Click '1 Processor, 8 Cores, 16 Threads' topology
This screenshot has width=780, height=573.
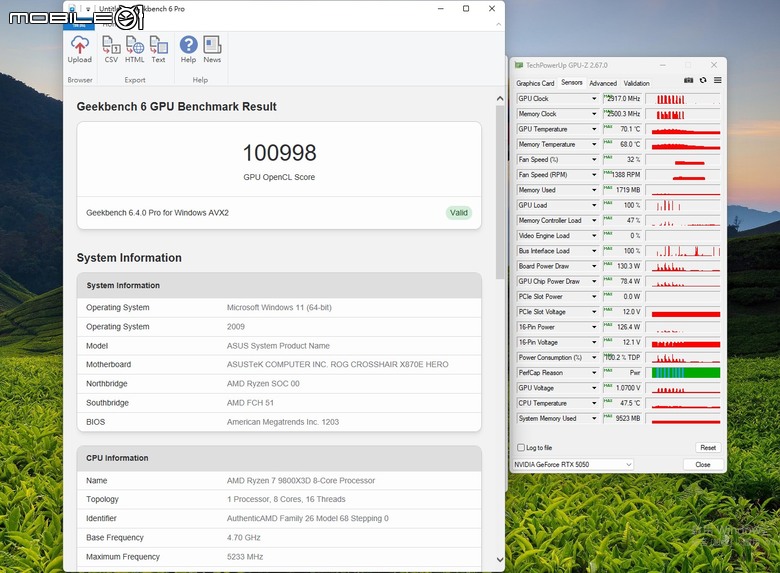(x=286, y=499)
